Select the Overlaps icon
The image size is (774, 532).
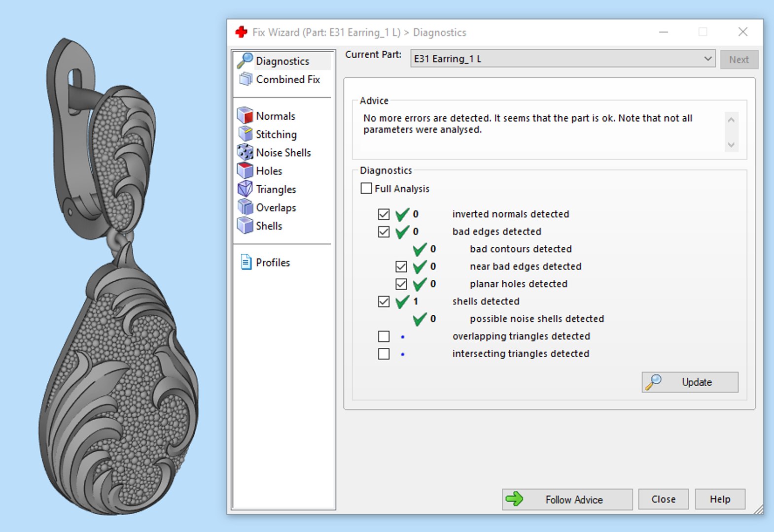(245, 207)
